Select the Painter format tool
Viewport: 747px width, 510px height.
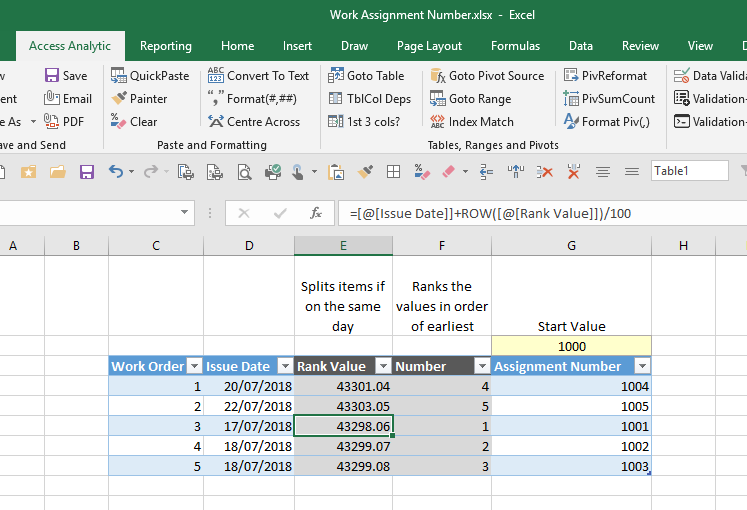pyautogui.click(x=139, y=99)
